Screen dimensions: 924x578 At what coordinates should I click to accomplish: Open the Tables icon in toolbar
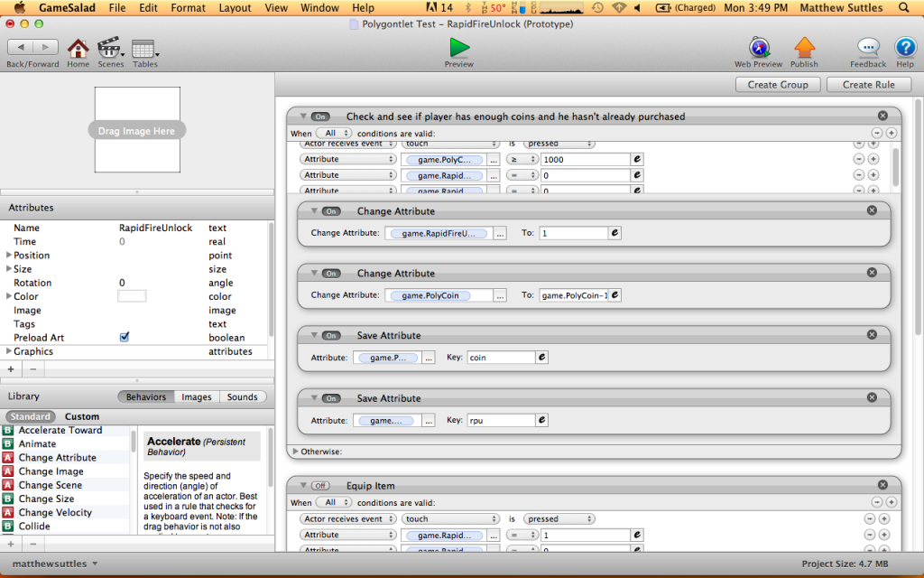point(143,48)
